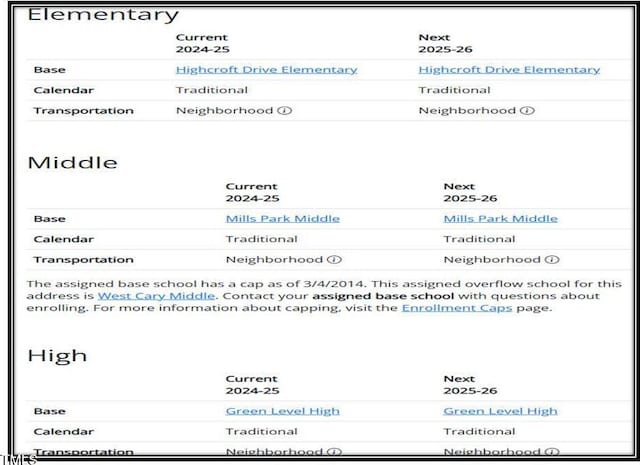Click Traditional calendar value for Middle next year
Image resolution: width=640 pixels, height=465 pixels.
click(x=480, y=239)
